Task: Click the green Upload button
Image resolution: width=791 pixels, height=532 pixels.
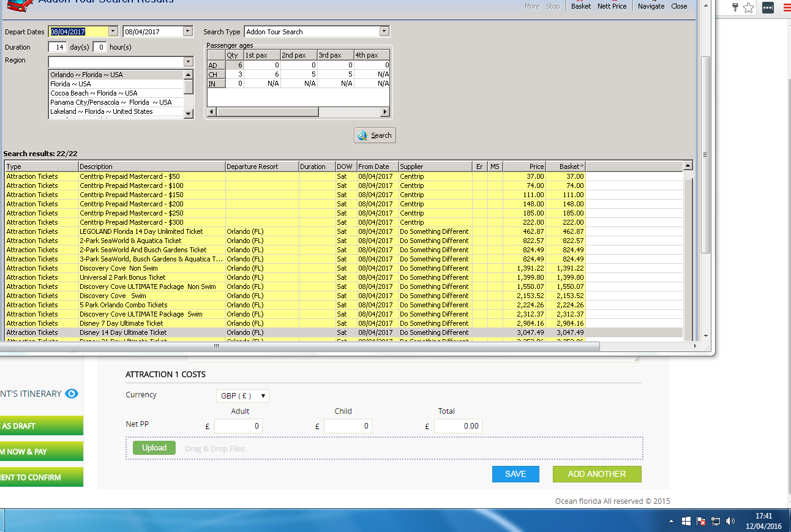Action: point(154,448)
